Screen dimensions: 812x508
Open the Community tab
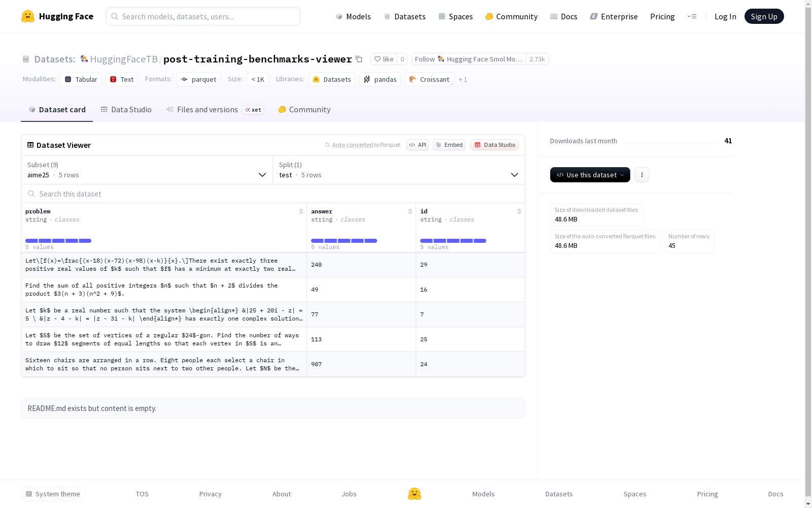[304, 109]
